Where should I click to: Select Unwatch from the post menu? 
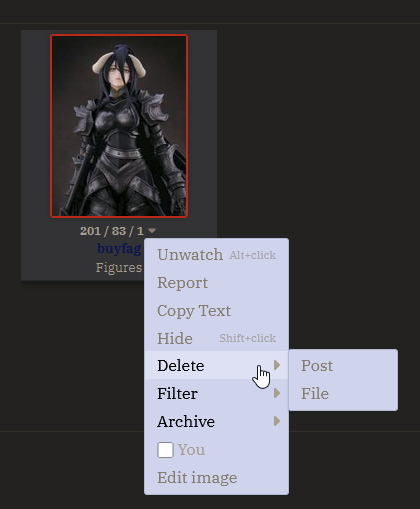[x=216, y=255]
